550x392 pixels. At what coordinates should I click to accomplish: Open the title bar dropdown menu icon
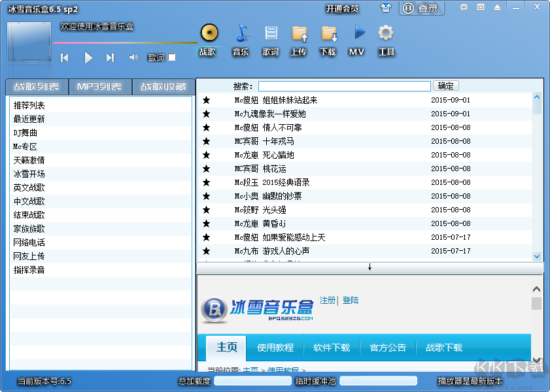point(481,8)
